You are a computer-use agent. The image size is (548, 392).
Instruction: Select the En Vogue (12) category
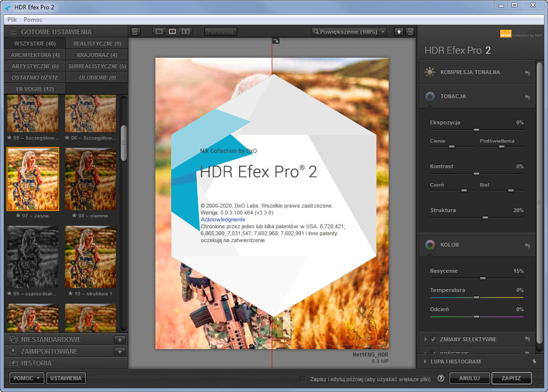pos(35,89)
